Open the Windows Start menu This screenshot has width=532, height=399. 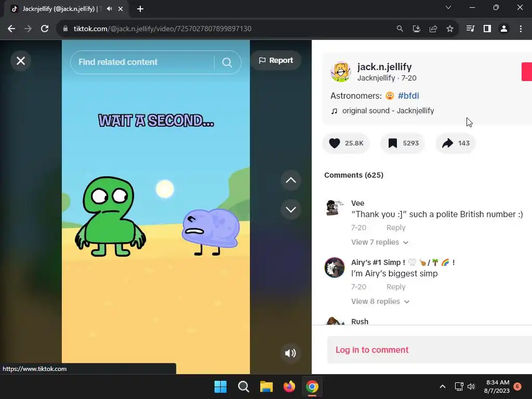pos(220,387)
